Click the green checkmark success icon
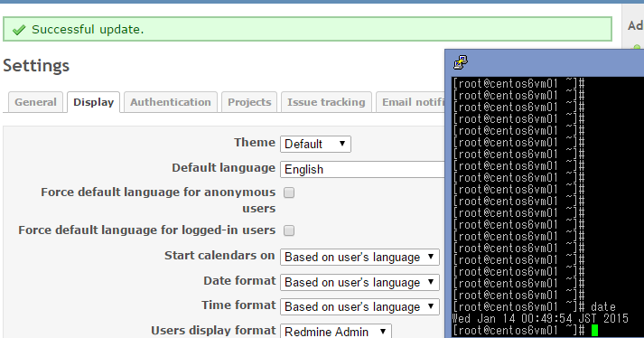Viewport: 644px width, 338px height. 19,30
